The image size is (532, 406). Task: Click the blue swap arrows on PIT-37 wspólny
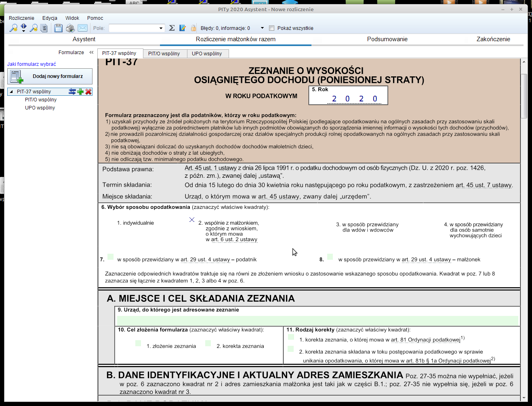pyautogui.click(x=72, y=92)
